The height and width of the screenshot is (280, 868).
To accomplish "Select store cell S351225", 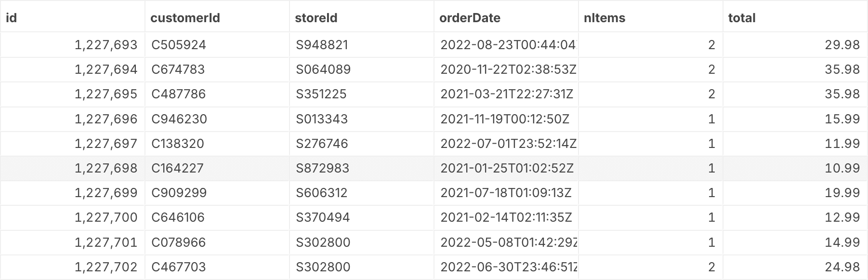I will coord(321,94).
